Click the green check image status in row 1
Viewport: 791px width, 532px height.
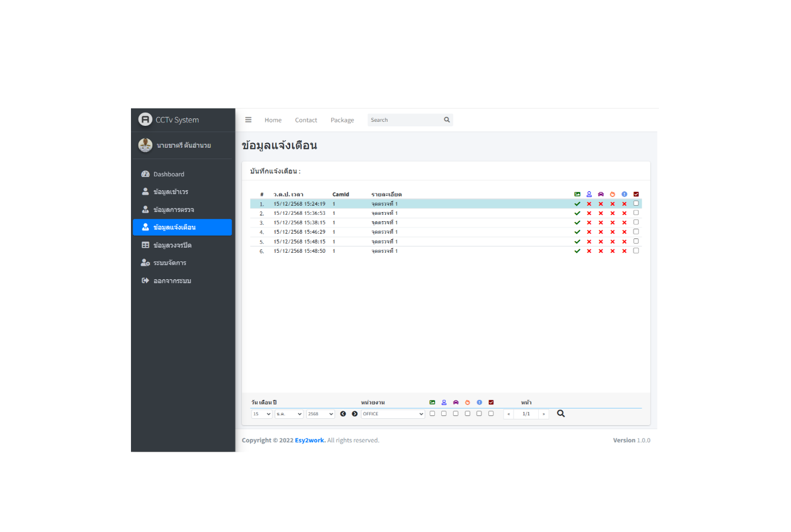coord(577,204)
